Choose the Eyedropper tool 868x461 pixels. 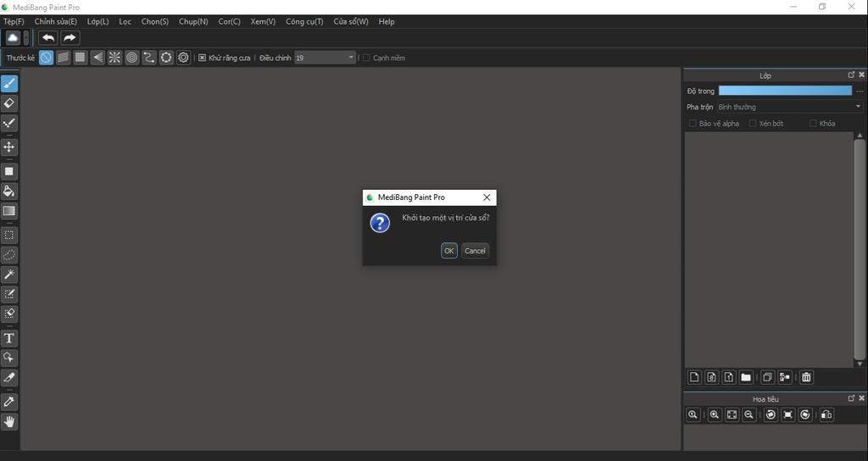[x=8, y=402]
